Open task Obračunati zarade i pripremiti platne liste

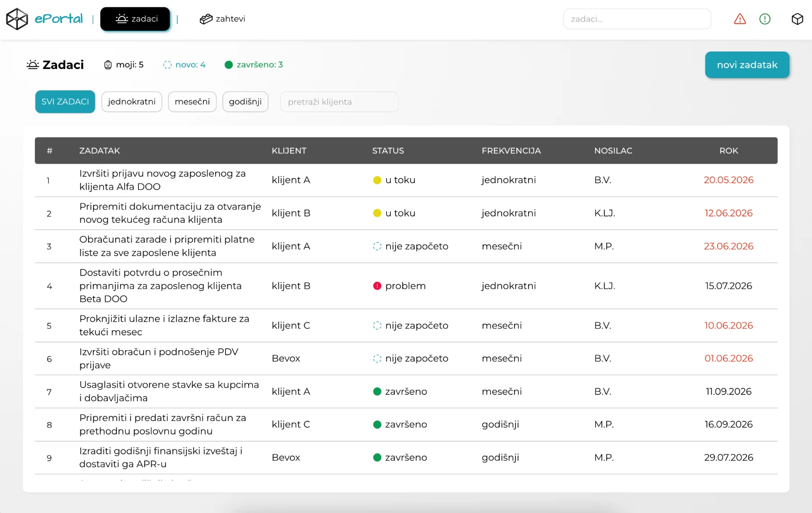[x=167, y=246]
